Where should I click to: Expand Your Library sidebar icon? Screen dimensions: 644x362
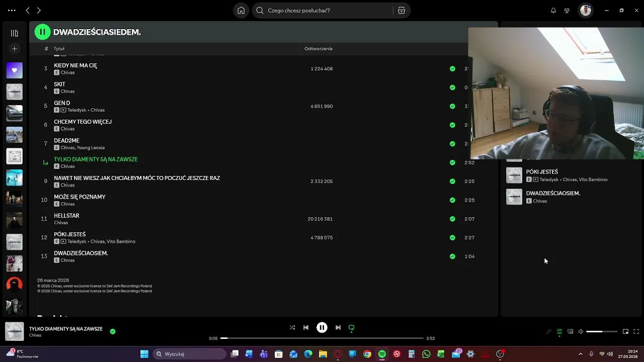click(x=14, y=33)
